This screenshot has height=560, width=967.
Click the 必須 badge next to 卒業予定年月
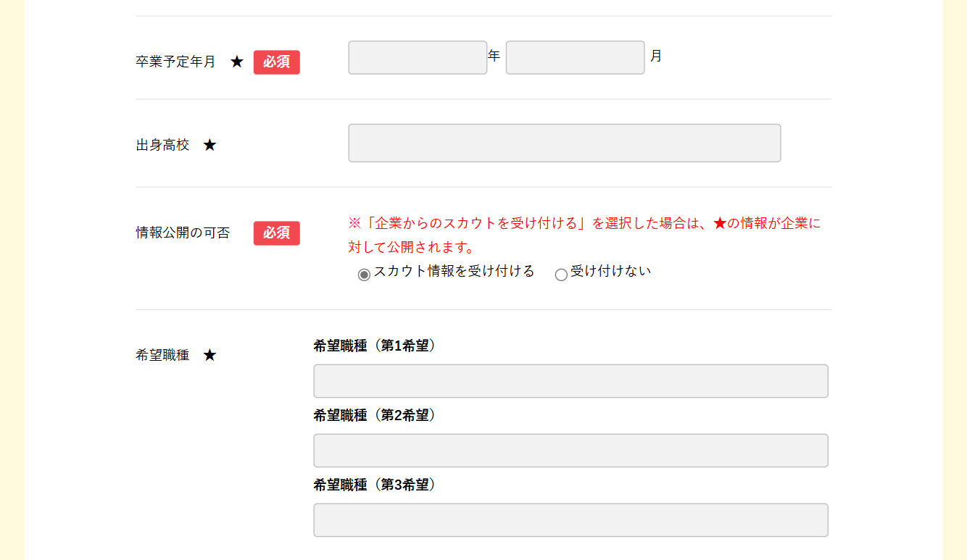click(276, 62)
